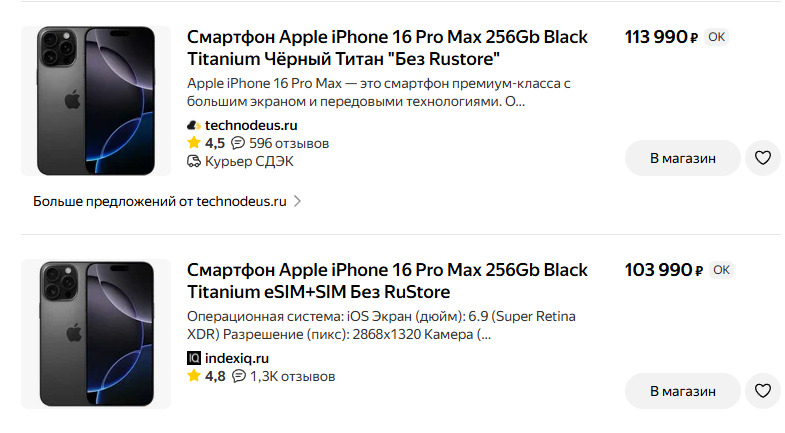The image size is (785, 433).
Task: Add indexiq.ru iPhone offer to favorites
Action: pyautogui.click(x=763, y=391)
